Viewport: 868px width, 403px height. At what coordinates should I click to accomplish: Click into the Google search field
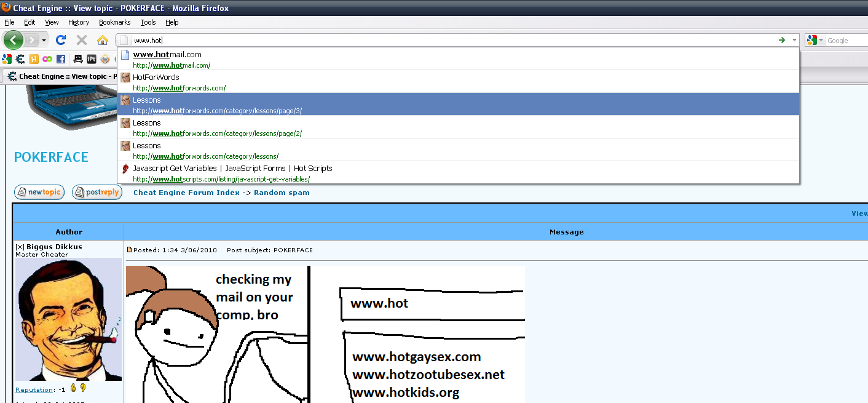[x=846, y=41]
